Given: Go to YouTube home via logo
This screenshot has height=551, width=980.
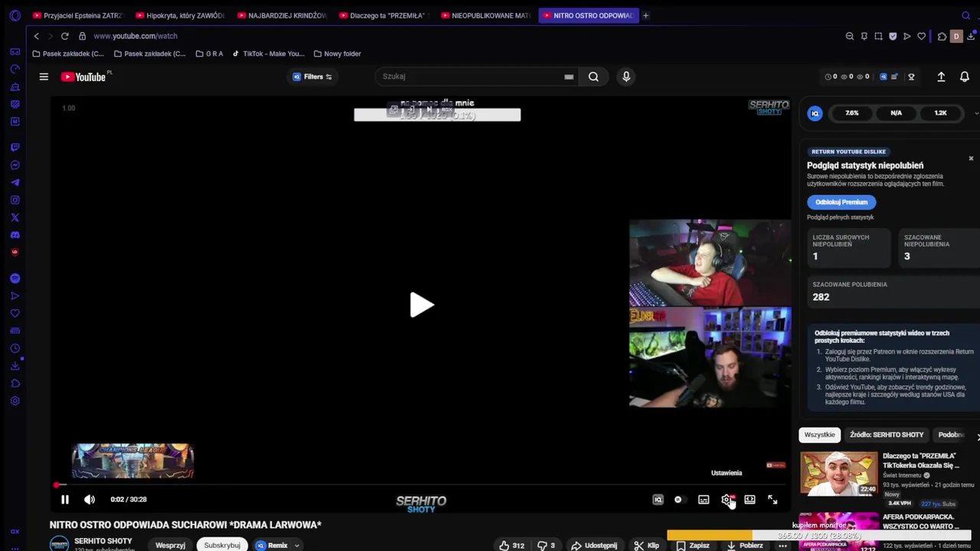Looking at the screenshot, I should pos(84,77).
